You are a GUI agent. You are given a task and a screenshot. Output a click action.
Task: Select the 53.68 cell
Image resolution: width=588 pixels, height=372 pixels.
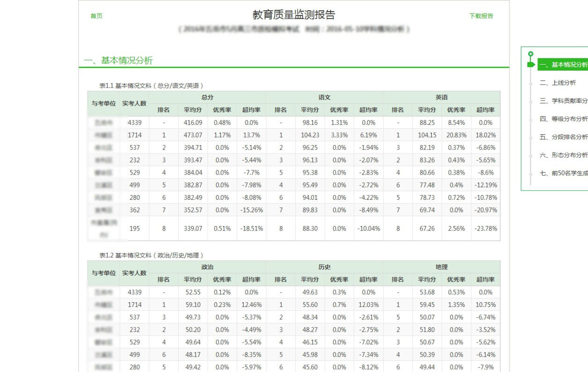click(x=427, y=292)
